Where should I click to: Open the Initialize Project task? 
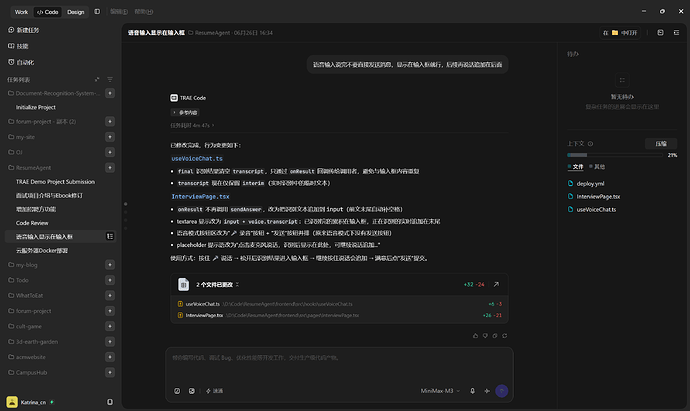pyautogui.click(x=36, y=107)
